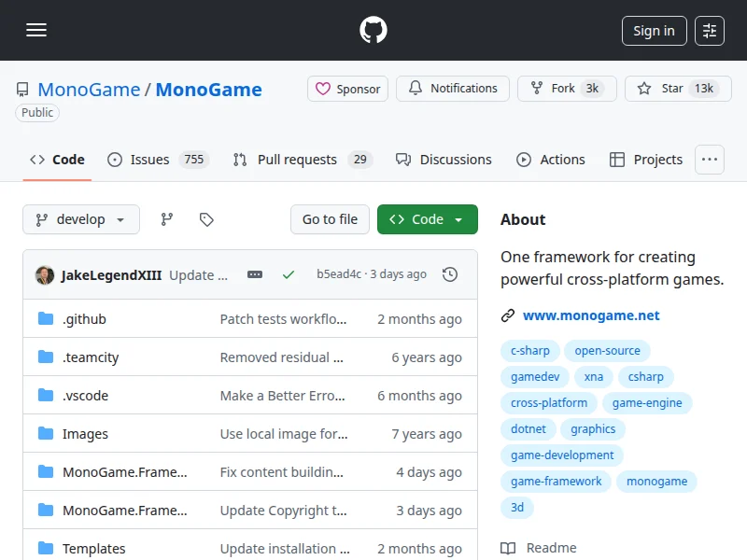Viewport: 747px width, 560px height.
Task: View branches via the branch icon
Action: (x=167, y=219)
